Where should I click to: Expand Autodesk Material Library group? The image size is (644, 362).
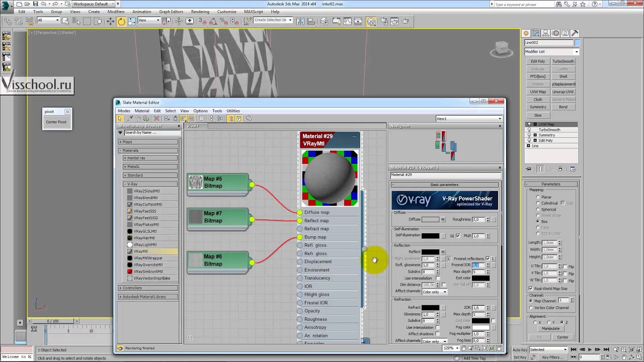coord(148,297)
